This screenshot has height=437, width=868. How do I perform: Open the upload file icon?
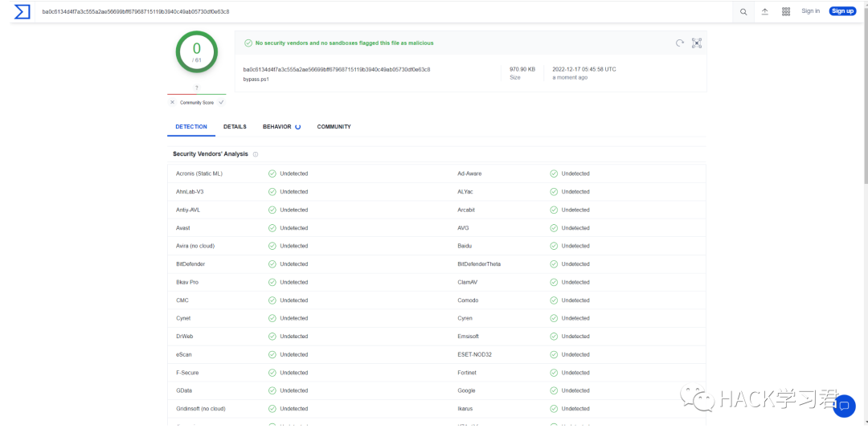pyautogui.click(x=764, y=11)
